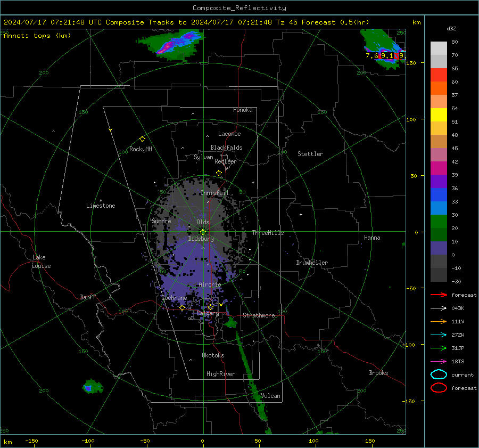Click the Stettler city label
479x448 pixels.
(x=310, y=154)
